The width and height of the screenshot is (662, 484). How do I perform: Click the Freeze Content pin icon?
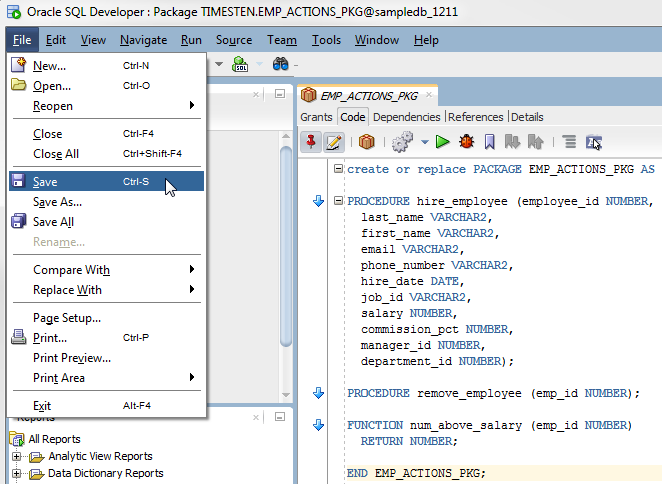[x=311, y=142]
